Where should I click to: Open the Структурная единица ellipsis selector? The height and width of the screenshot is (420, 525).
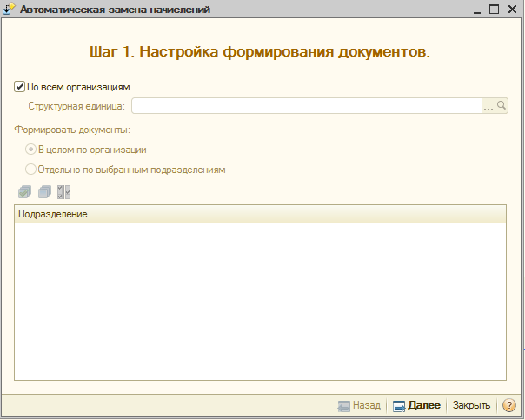pyautogui.click(x=488, y=106)
